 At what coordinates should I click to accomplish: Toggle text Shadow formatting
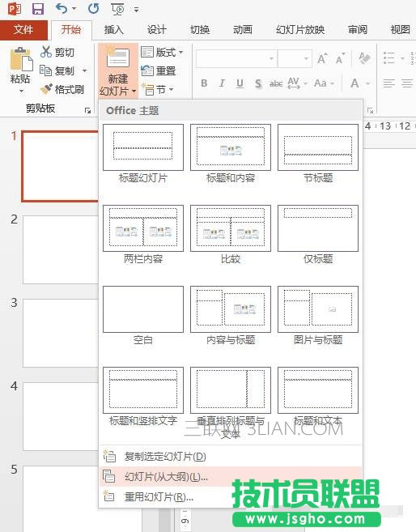[258, 83]
